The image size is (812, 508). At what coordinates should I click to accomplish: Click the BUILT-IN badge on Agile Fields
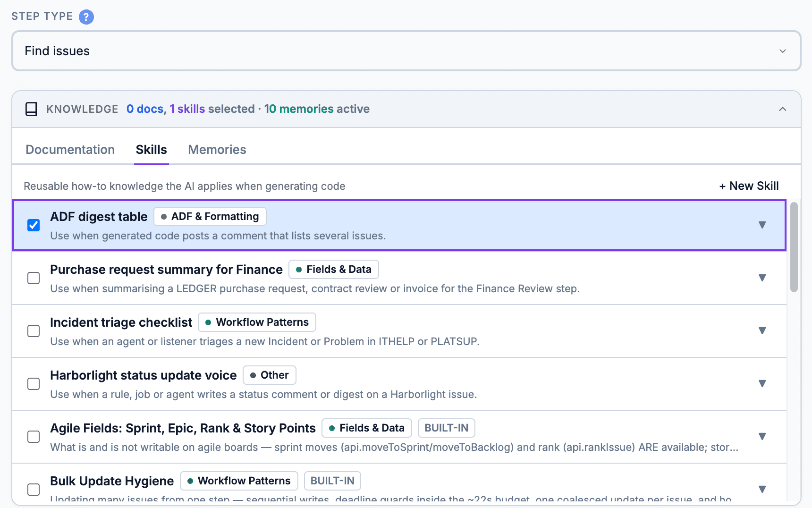446,428
